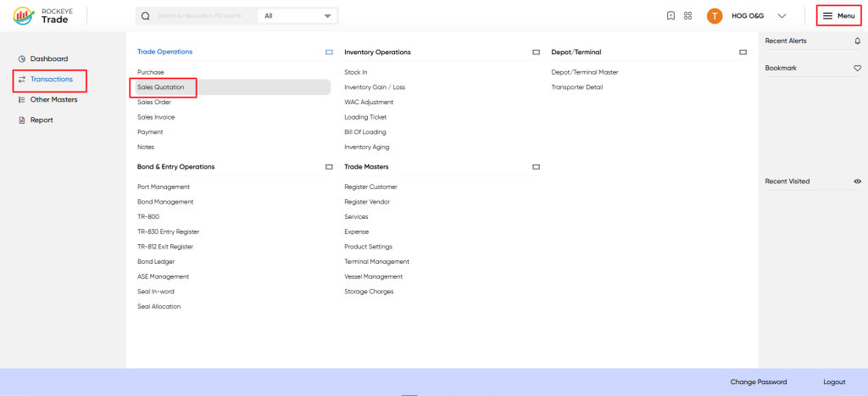Open Register Customer
868x396 pixels.
click(x=371, y=187)
